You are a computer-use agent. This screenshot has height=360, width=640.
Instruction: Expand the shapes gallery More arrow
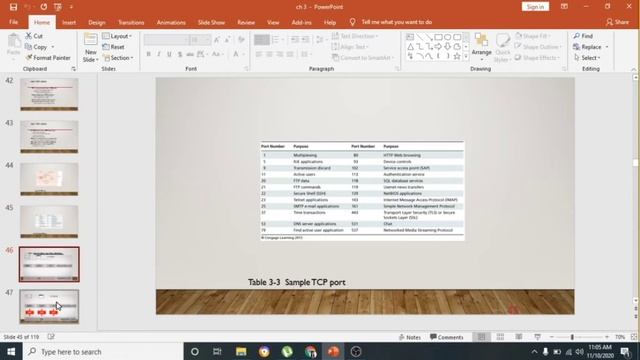(466, 56)
